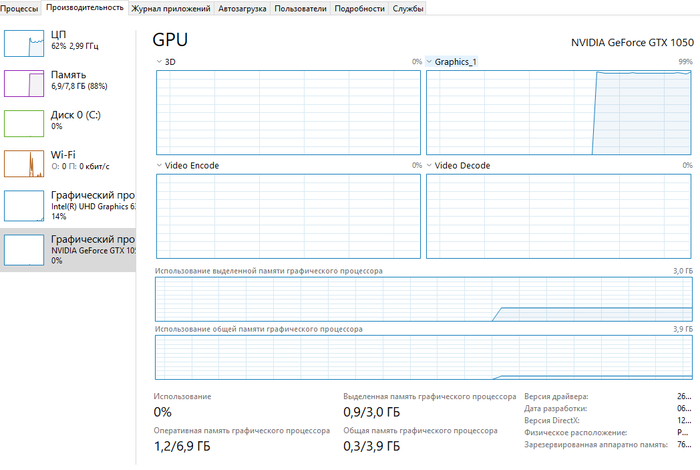Select the Службы tab
The height and width of the screenshot is (470, 700).
click(x=408, y=8)
